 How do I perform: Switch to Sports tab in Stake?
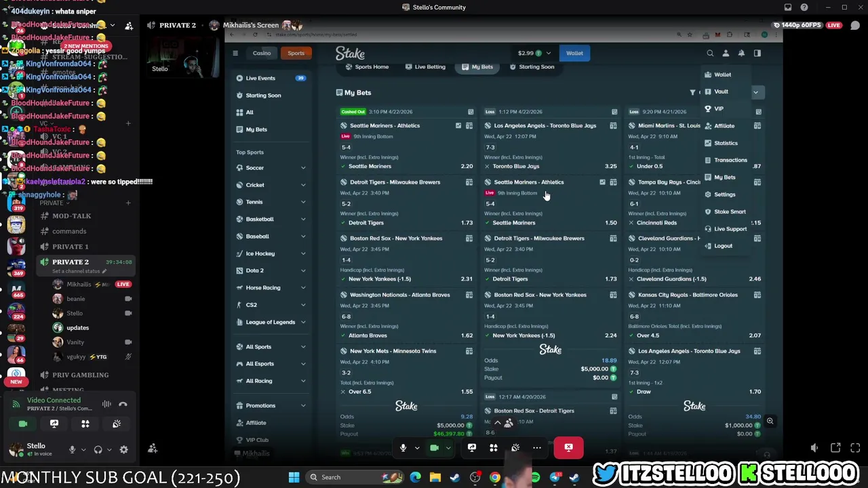pyautogui.click(x=296, y=53)
